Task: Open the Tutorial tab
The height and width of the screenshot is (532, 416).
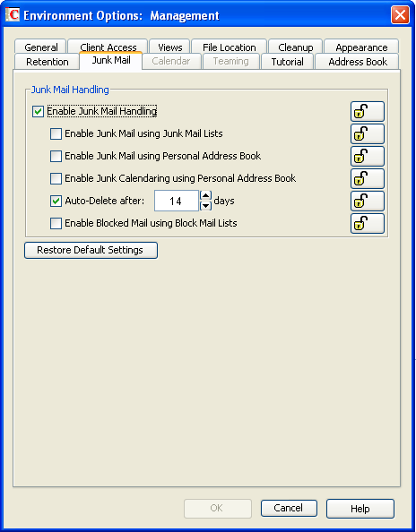Action: (287, 62)
